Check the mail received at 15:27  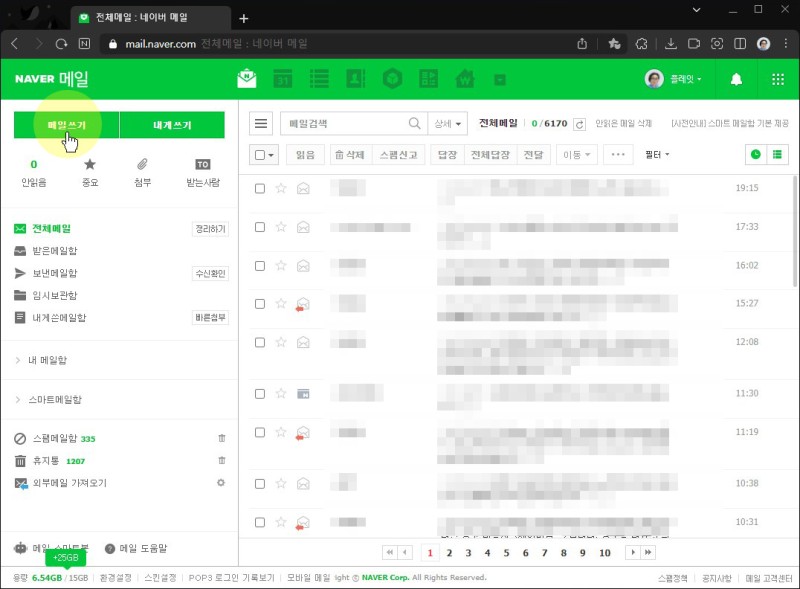pos(260,304)
